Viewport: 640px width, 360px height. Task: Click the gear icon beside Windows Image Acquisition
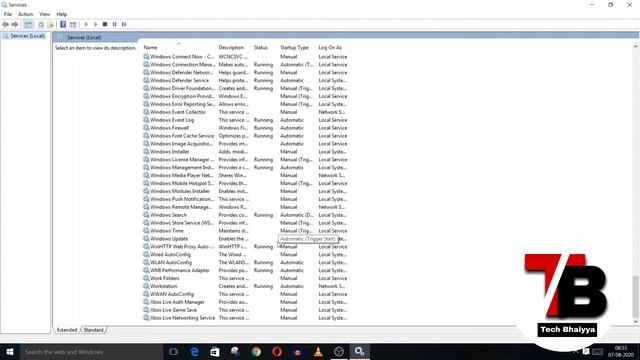pos(146,144)
